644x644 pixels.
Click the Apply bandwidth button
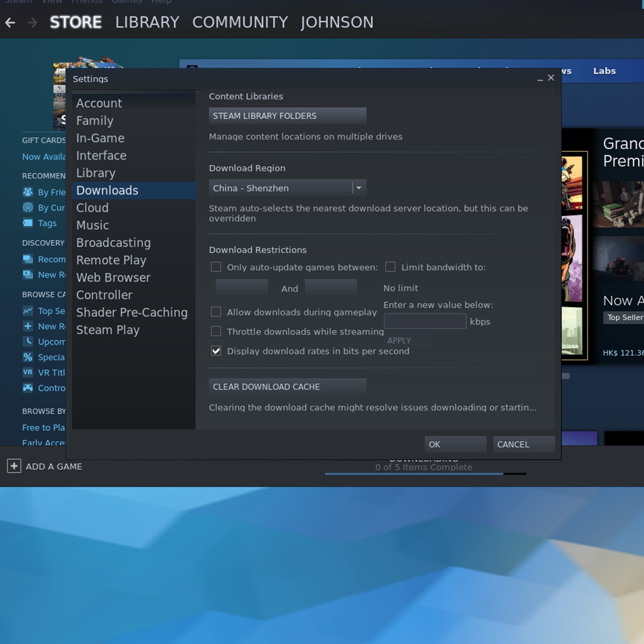407,340
